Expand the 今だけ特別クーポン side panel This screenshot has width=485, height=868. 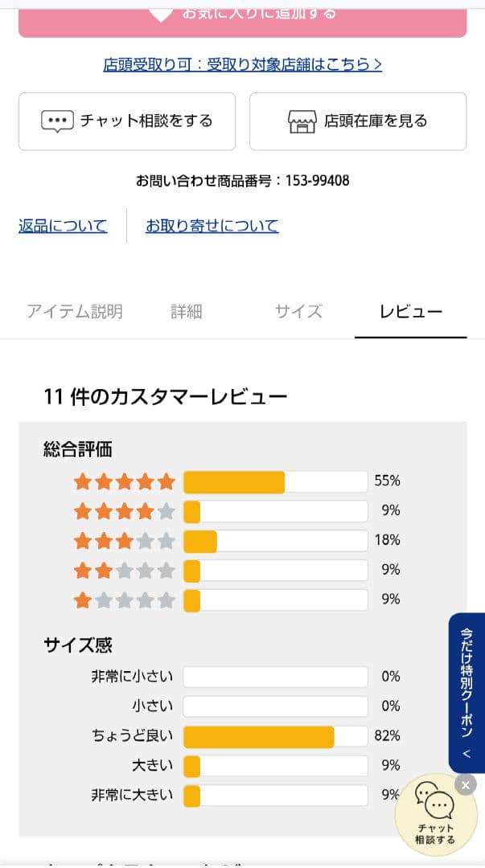click(465, 692)
